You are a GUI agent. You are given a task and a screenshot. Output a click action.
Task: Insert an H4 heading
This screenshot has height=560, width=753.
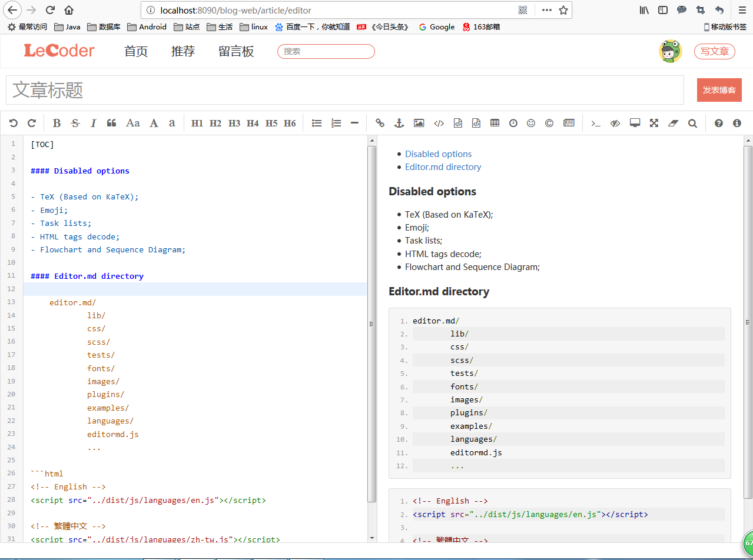click(x=253, y=123)
